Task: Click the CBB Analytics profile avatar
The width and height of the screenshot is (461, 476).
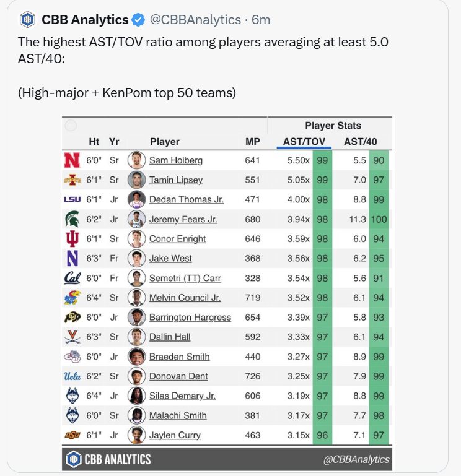Action: 28,20
